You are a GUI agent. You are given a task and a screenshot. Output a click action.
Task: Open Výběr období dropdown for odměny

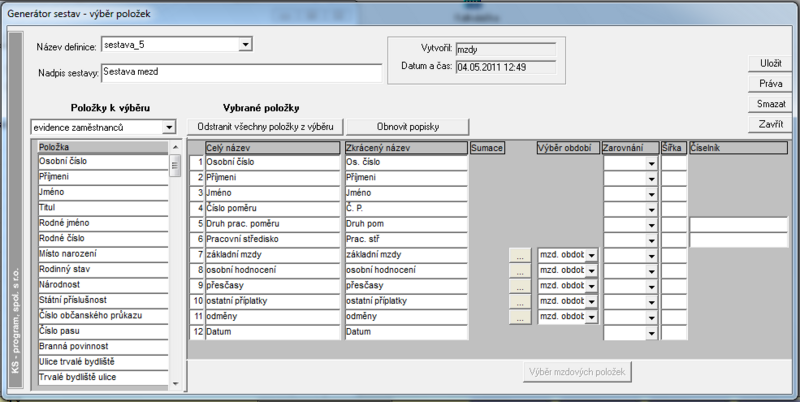tap(591, 317)
